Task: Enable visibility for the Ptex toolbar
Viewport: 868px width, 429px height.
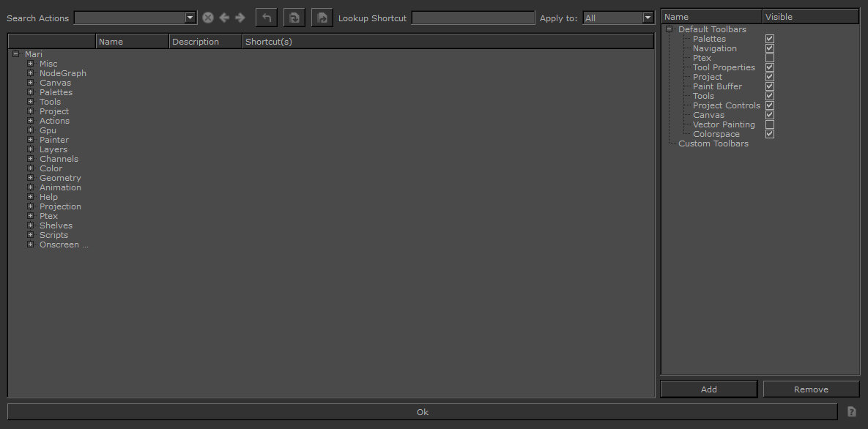Action: [x=769, y=57]
